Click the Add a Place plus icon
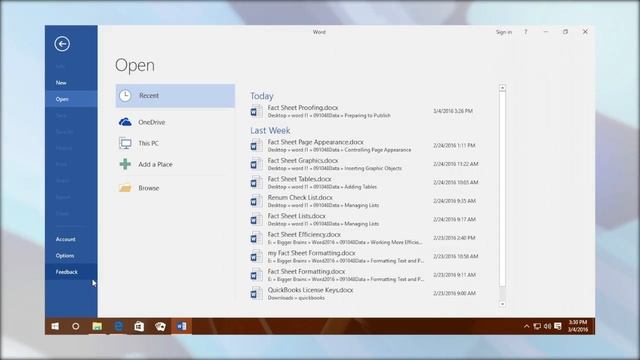 (125, 164)
